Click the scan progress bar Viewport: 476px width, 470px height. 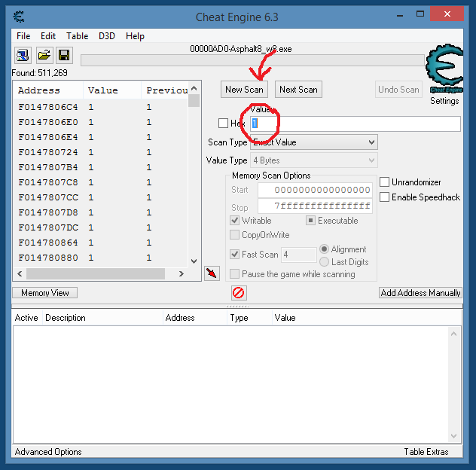point(252,61)
